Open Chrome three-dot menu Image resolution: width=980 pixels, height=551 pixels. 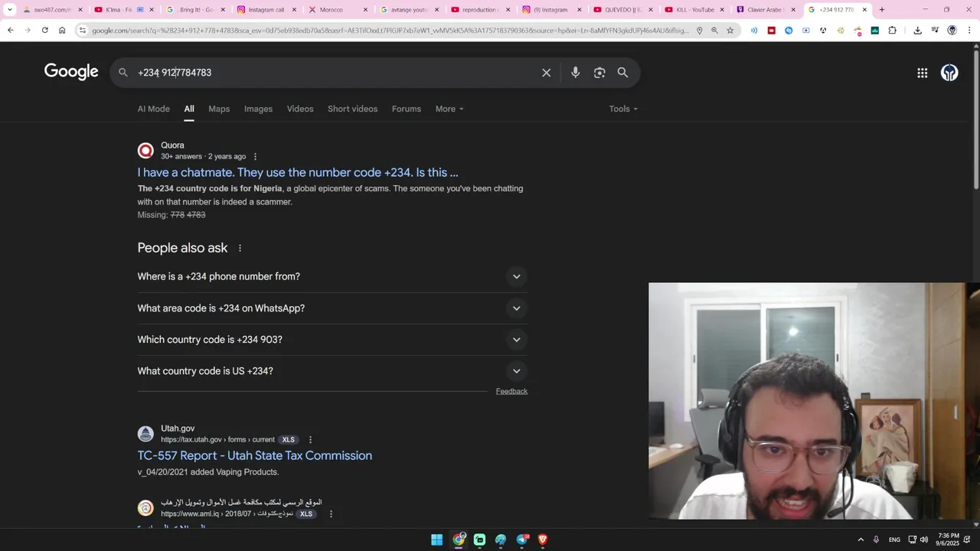(969, 31)
